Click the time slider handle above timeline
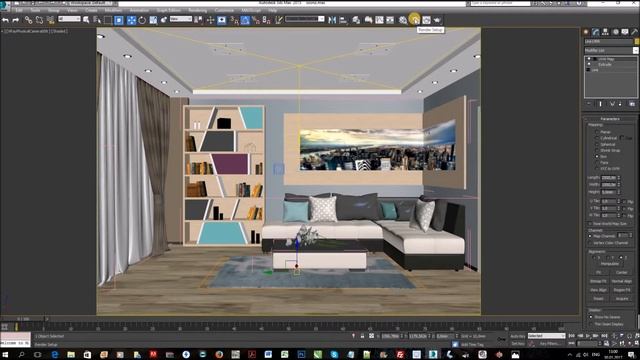This screenshot has height=360, width=640. point(22,319)
